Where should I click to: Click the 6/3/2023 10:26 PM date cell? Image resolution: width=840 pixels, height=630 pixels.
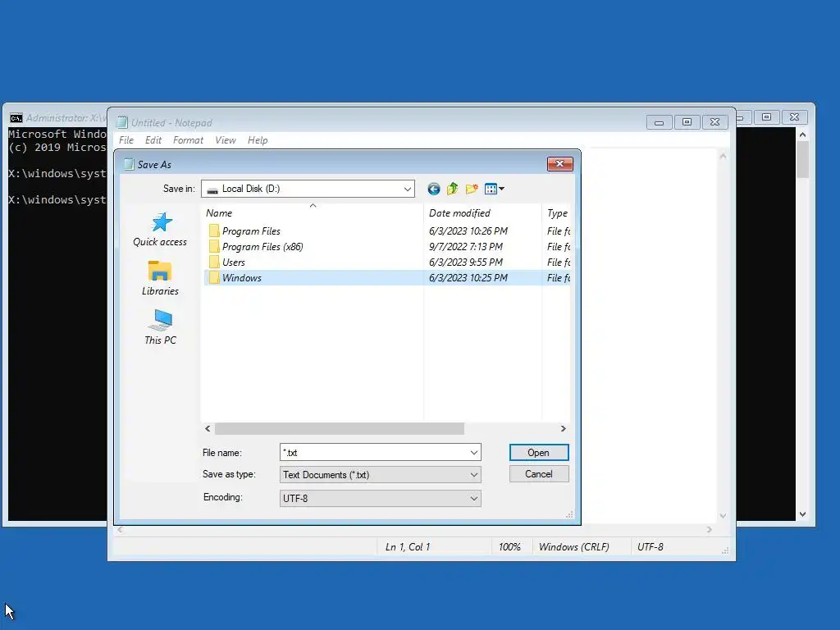pos(468,231)
